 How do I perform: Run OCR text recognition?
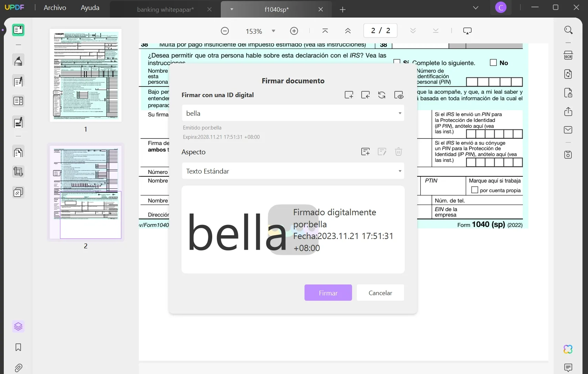pos(568,55)
